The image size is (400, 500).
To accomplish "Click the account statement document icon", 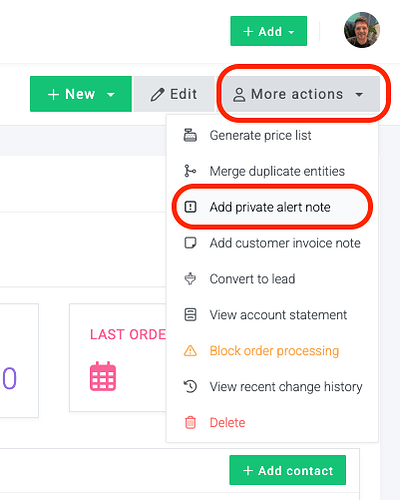I will pyautogui.click(x=190, y=315).
